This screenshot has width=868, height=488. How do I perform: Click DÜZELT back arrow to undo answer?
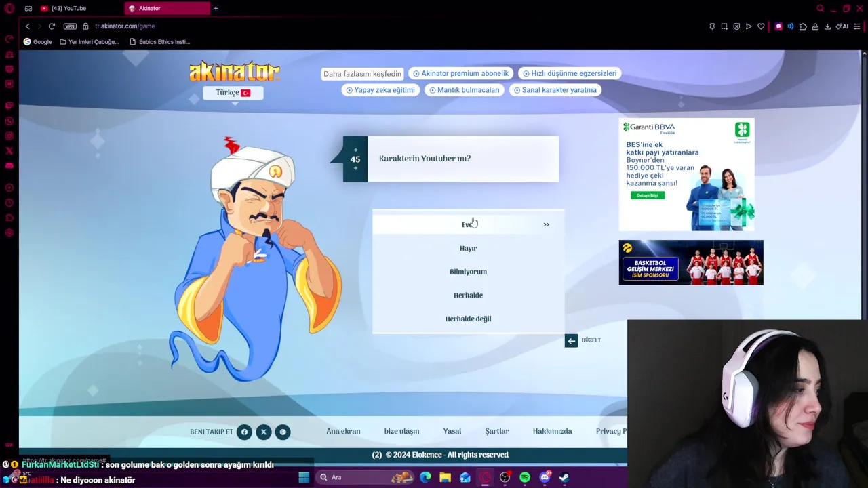(x=572, y=340)
